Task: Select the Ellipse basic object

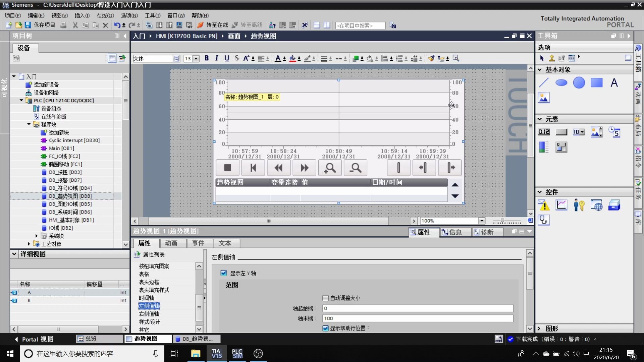Action: click(x=561, y=82)
